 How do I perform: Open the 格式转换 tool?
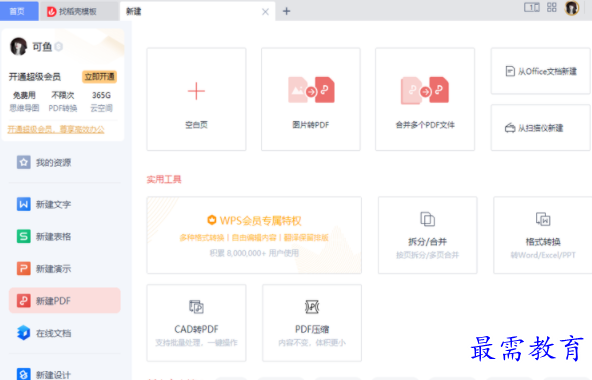[x=543, y=235]
